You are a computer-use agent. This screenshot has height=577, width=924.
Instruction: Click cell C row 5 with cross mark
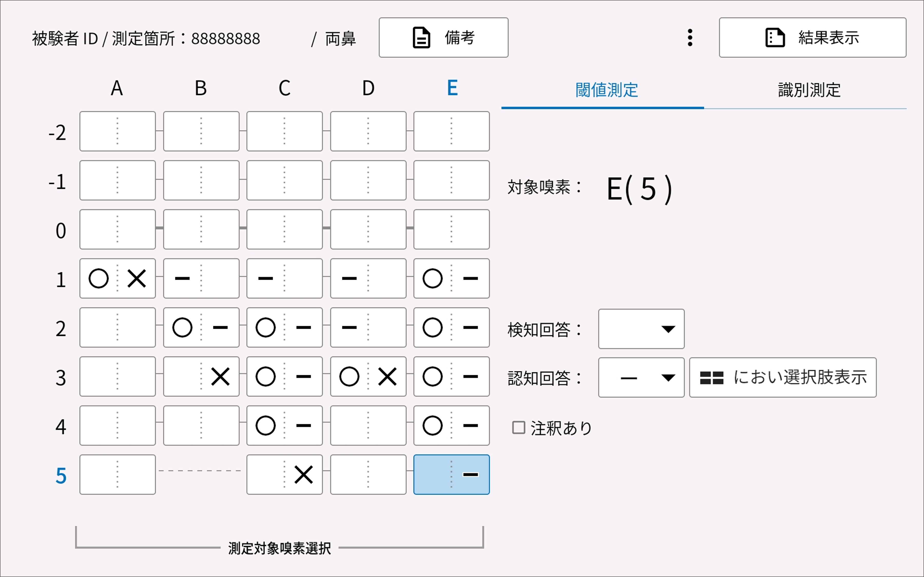[x=284, y=474]
